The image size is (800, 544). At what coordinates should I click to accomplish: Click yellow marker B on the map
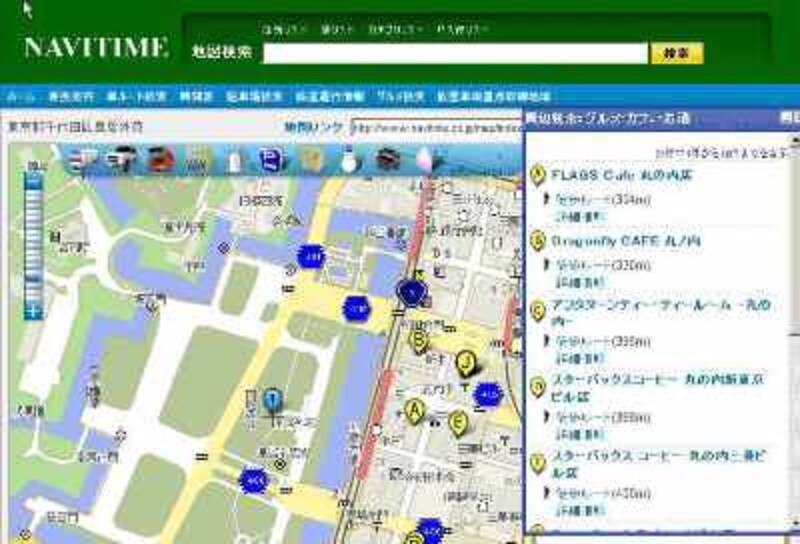(419, 341)
